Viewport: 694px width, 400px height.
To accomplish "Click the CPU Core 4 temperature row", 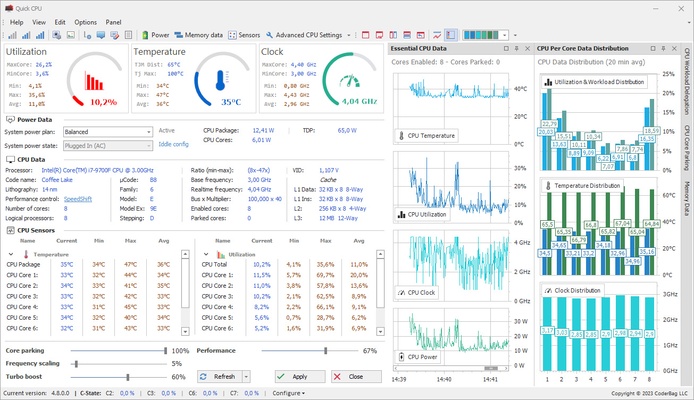I will point(93,307).
